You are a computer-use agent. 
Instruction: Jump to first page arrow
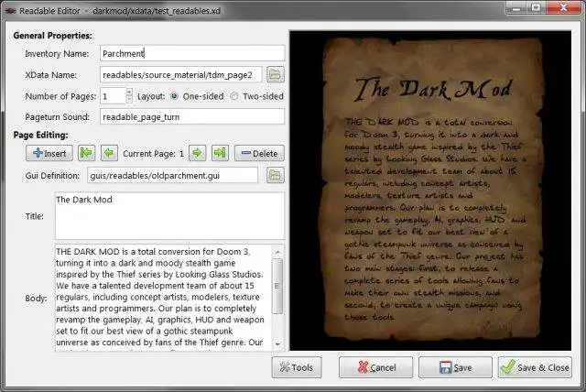pyautogui.click(x=86, y=153)
